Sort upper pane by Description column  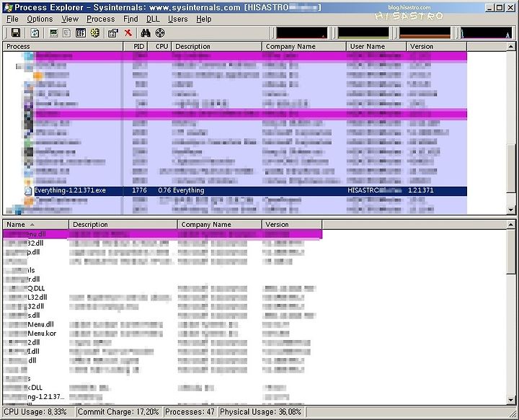(216, 47)
